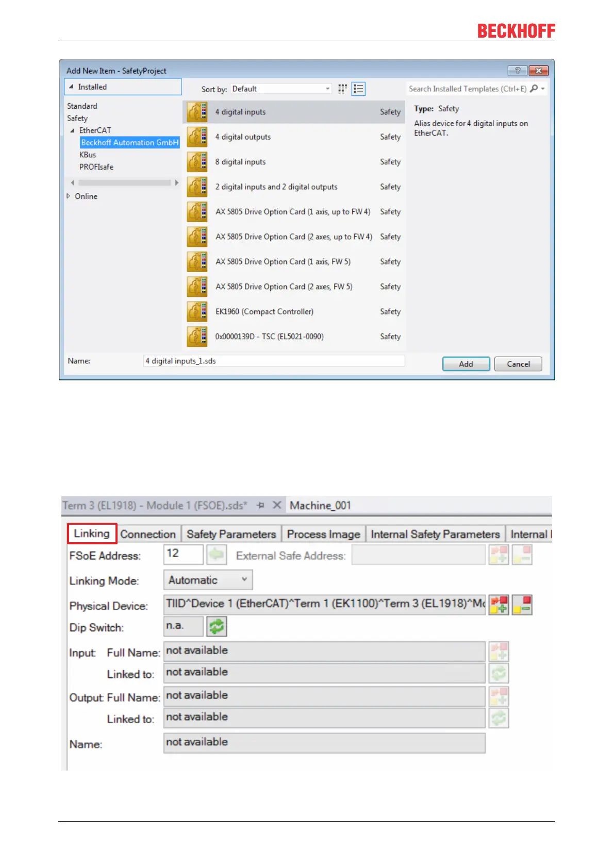Viewport: 614px width, 868px height.
Task: Click the bottom Name not available field
Action: tap(325, 743)
